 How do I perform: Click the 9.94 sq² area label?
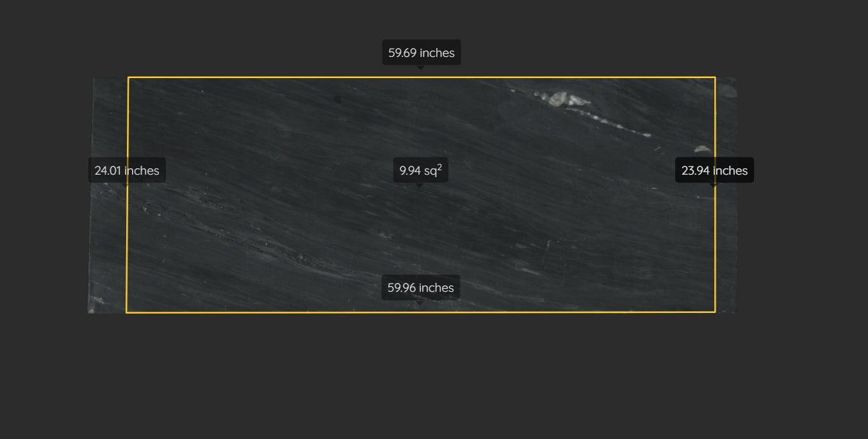tap(420, 170)
